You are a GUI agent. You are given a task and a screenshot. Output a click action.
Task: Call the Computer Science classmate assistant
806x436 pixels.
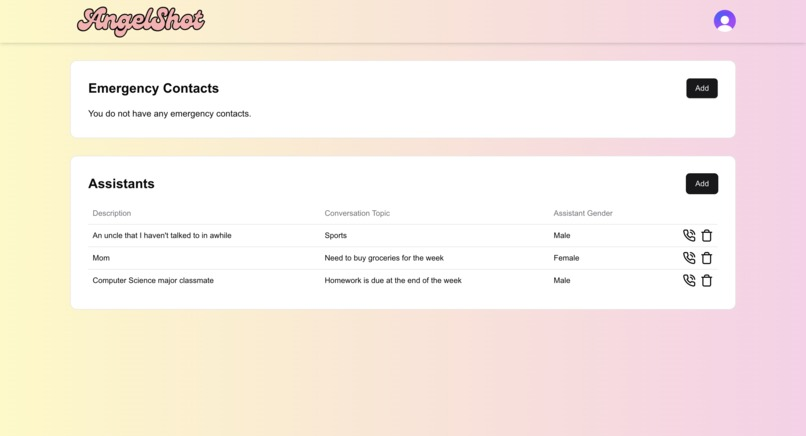[689, 280]
